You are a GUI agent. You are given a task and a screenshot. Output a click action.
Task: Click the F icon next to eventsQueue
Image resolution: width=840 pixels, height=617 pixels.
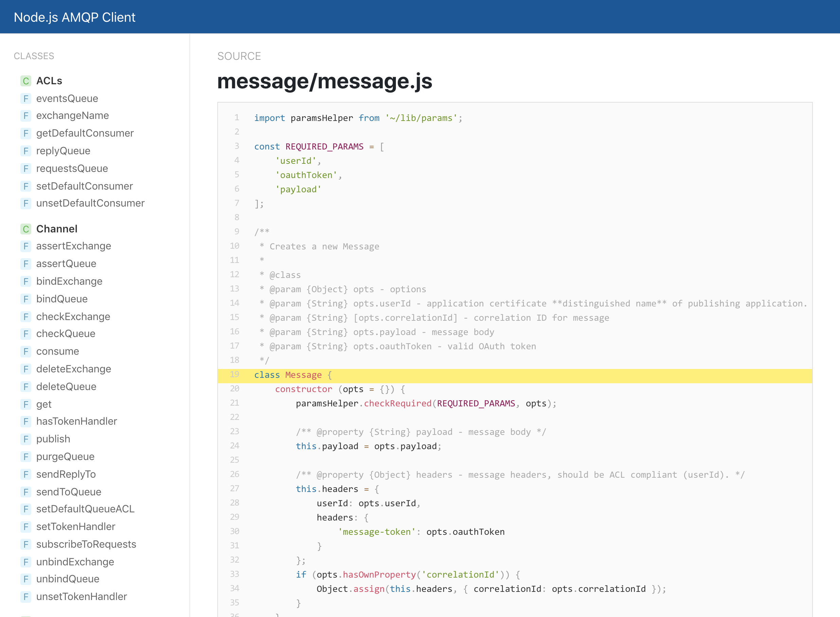(x=26, y=99)
